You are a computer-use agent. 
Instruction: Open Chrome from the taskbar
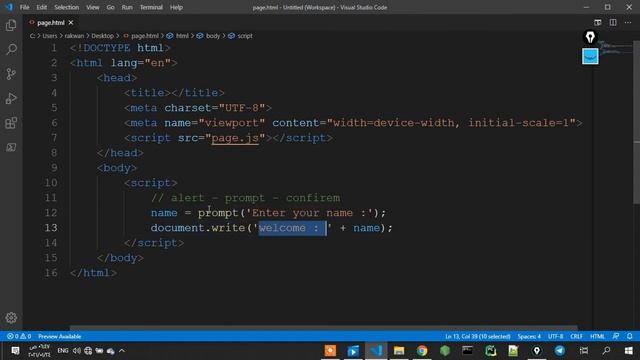(422, 351)
